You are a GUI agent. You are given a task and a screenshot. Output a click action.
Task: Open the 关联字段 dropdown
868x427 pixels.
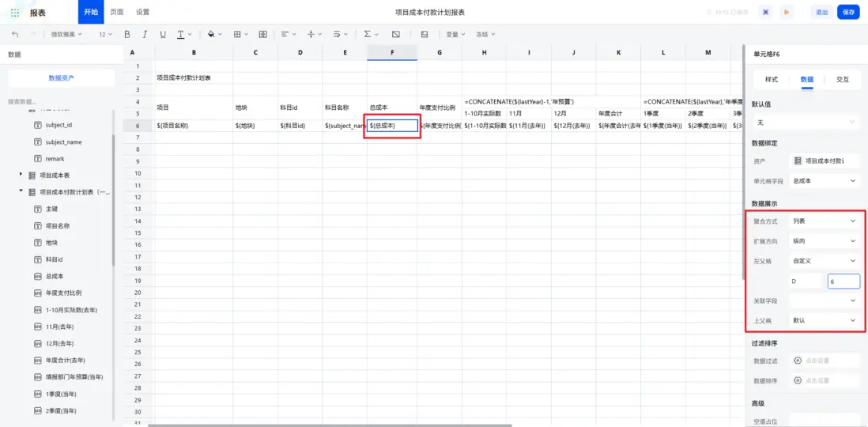tap(825, 300)
